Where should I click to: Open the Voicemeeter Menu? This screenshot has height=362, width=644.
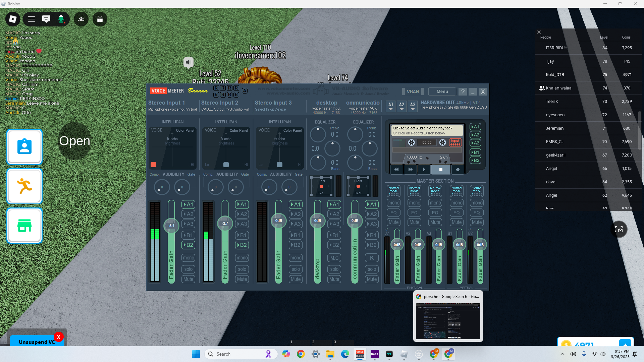click(x=442, y=92)
